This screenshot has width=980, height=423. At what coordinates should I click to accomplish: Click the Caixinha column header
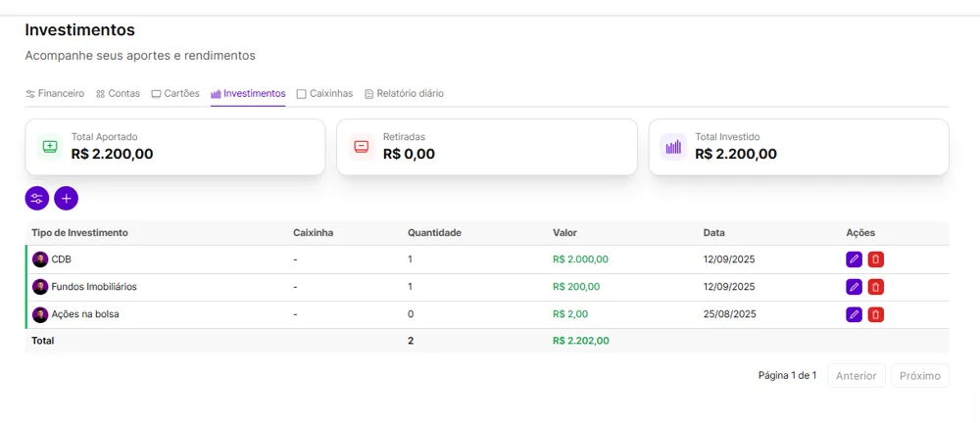coord(314,232)
